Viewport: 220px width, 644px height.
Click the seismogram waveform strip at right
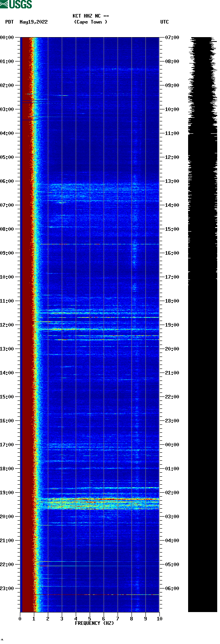click(202, 325)
